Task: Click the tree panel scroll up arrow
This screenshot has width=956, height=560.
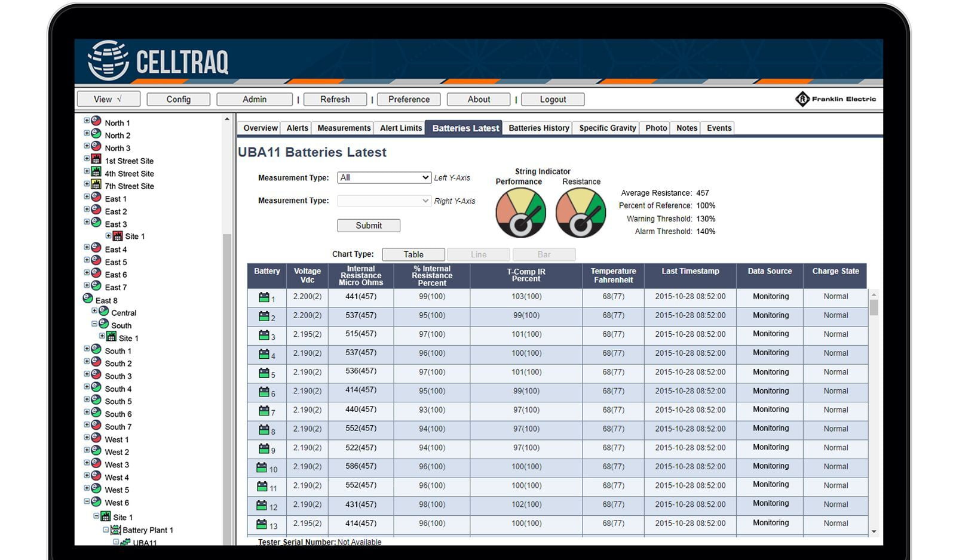Action: (x=227, y=119)
